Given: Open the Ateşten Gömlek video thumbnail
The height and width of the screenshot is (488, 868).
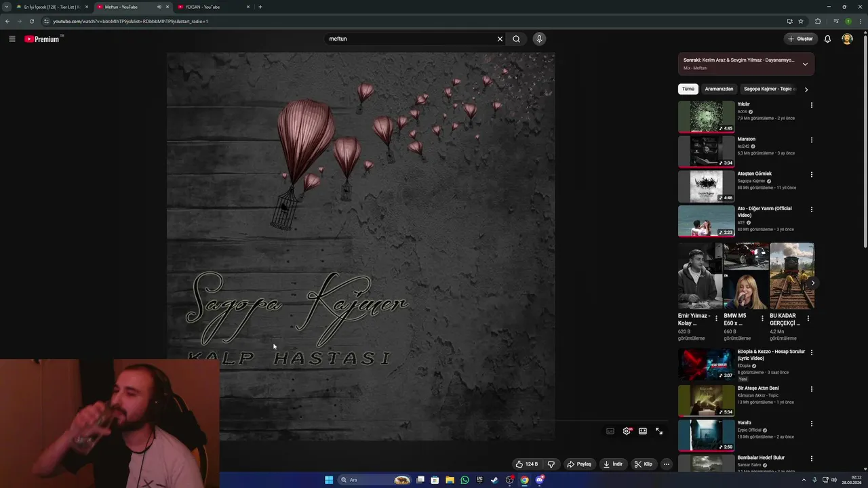Looking at the screenshot, I should (x=706, y=186).
